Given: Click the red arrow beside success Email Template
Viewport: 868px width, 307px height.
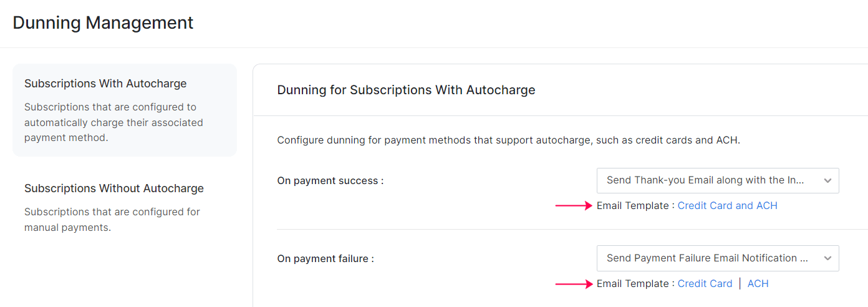Looking at the screenshot, I should point(573,206).
